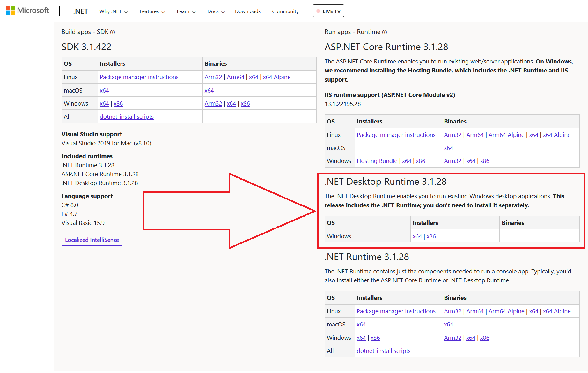The height and width of the screenshot is (373, 588).
Task: Download SDK Windows x64 binary
Action: pyautogui.click(x=232, y=104)
